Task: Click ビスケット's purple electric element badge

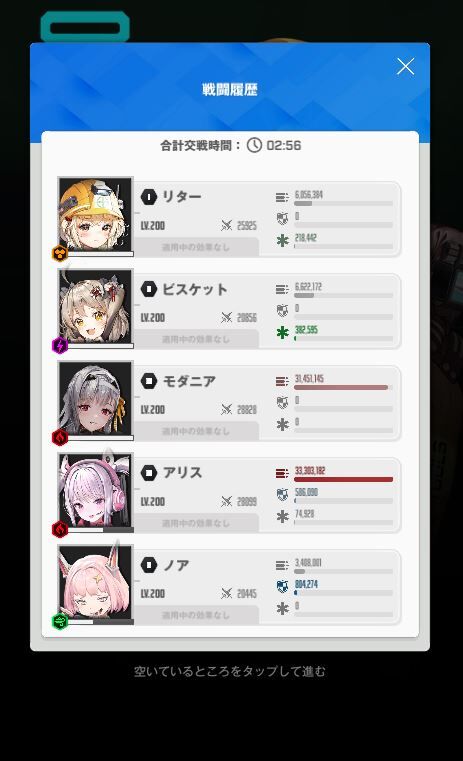Action: (60, 346)
